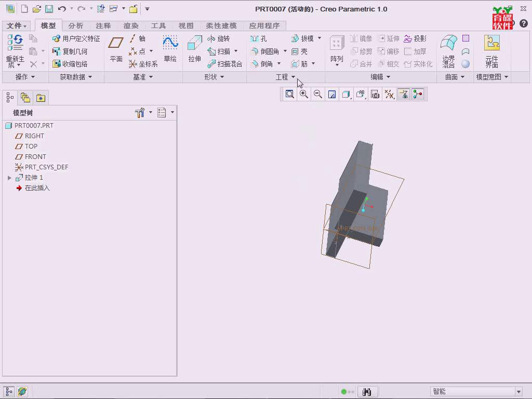This screenshot has height=399, width=532.
Task: Click the Draft (拔模) button
Action: (303, 38)
